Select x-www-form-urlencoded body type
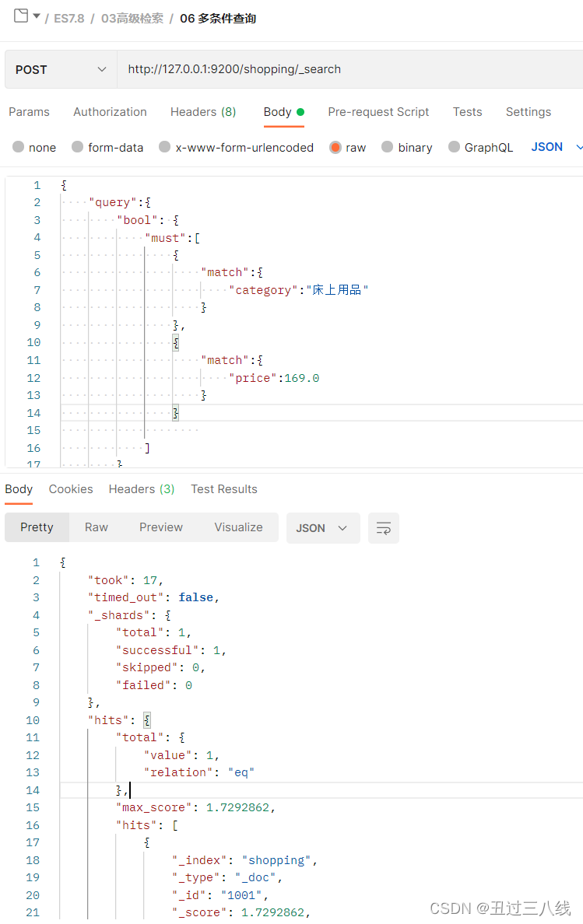This screenshot has width=583, height=924. pos(237,147)
